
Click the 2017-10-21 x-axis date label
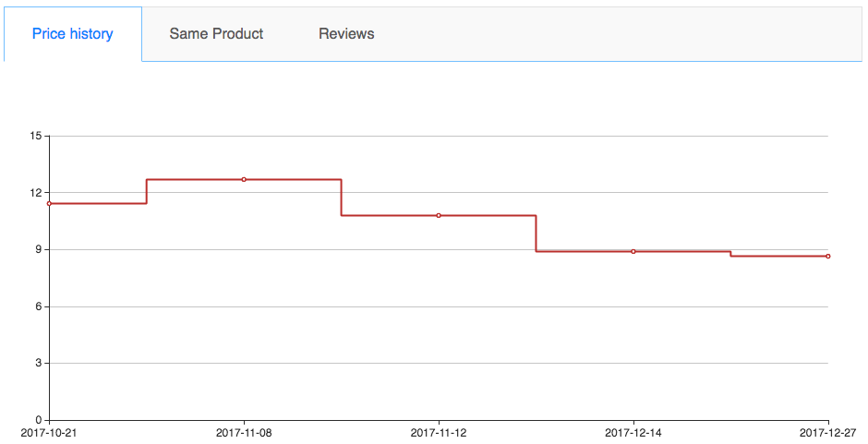tap(49, 432)
